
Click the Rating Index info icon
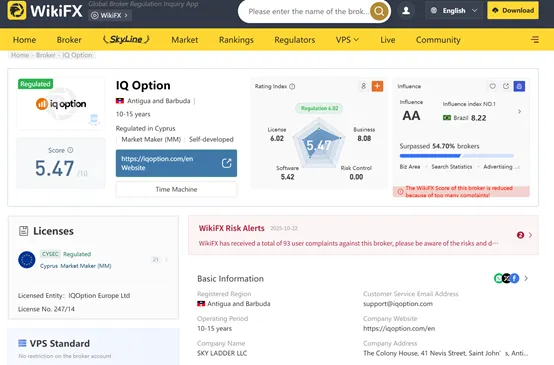tap(292, 86)
